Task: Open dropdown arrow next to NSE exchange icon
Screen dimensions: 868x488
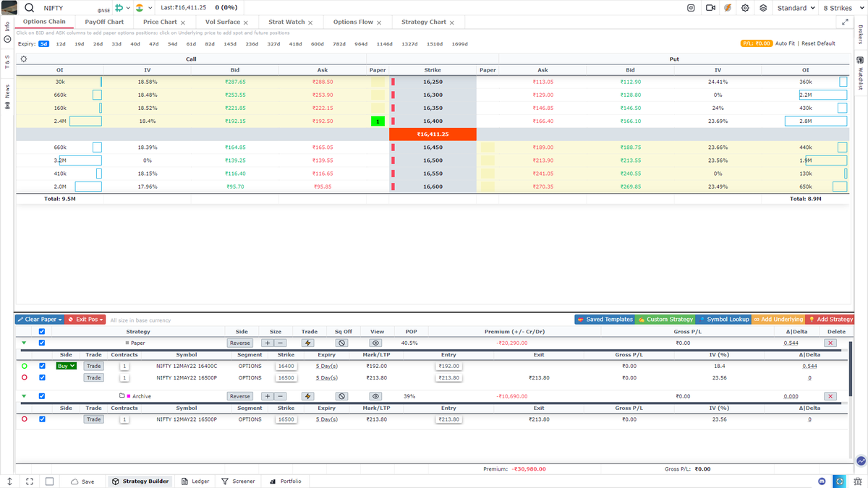Action: (x=128, y=8)
